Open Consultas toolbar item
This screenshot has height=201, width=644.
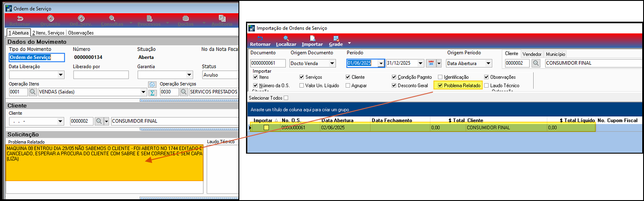click(112, 20)
